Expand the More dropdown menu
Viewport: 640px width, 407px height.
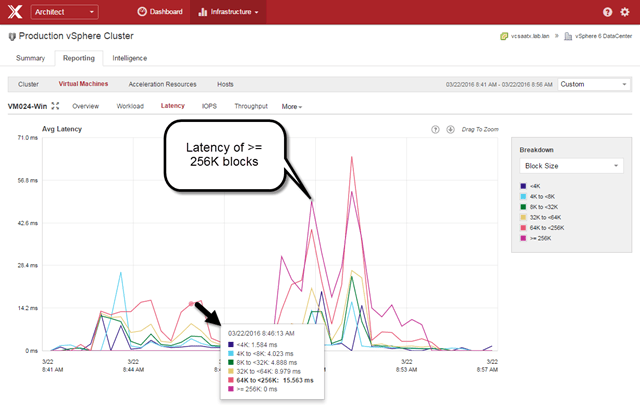point(291,107)
